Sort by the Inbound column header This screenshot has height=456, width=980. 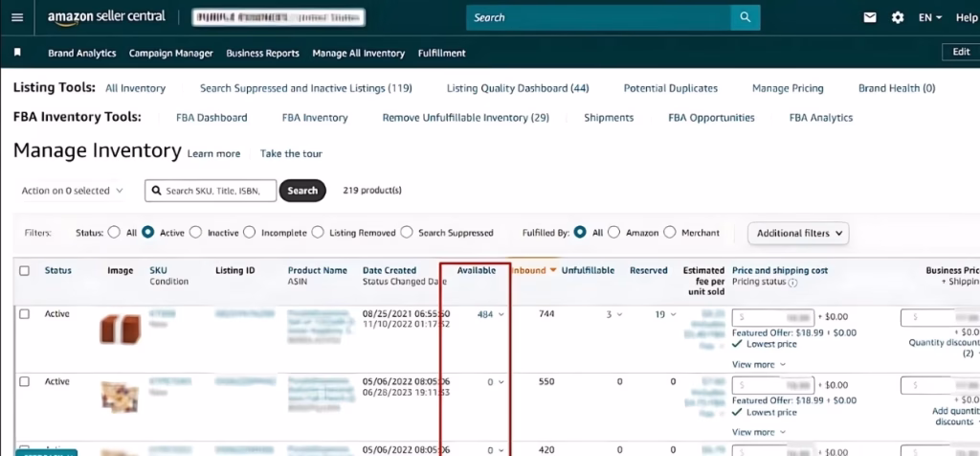[x=534, y=271]
